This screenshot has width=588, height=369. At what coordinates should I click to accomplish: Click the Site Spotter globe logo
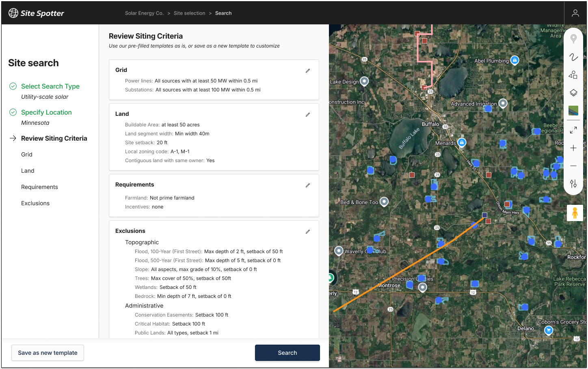click(13, 13)
